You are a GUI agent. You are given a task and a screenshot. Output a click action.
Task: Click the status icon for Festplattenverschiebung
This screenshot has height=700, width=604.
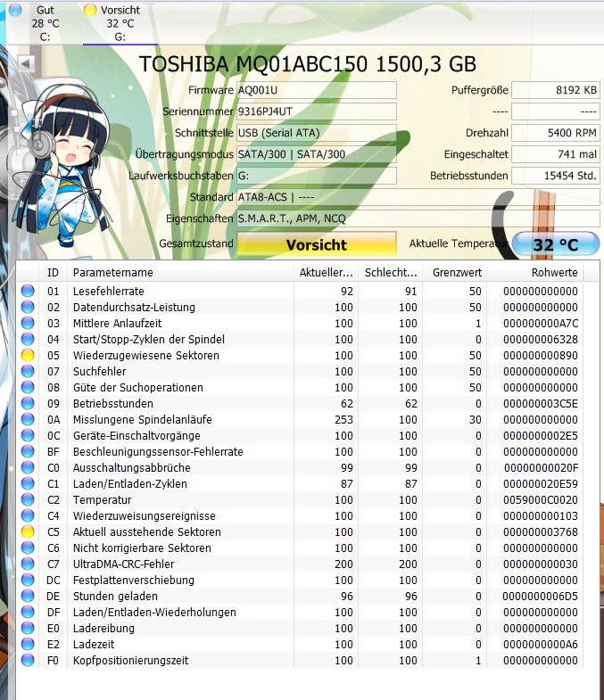pos(28,581)
